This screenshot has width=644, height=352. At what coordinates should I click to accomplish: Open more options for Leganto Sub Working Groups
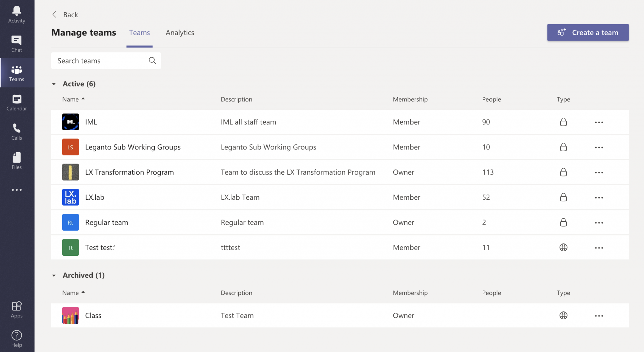(x=599, y=148)
